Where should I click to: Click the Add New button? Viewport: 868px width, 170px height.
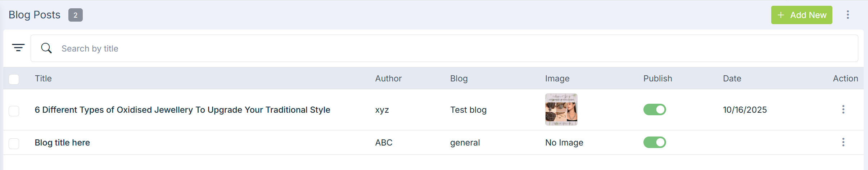(x=802, y=15)
